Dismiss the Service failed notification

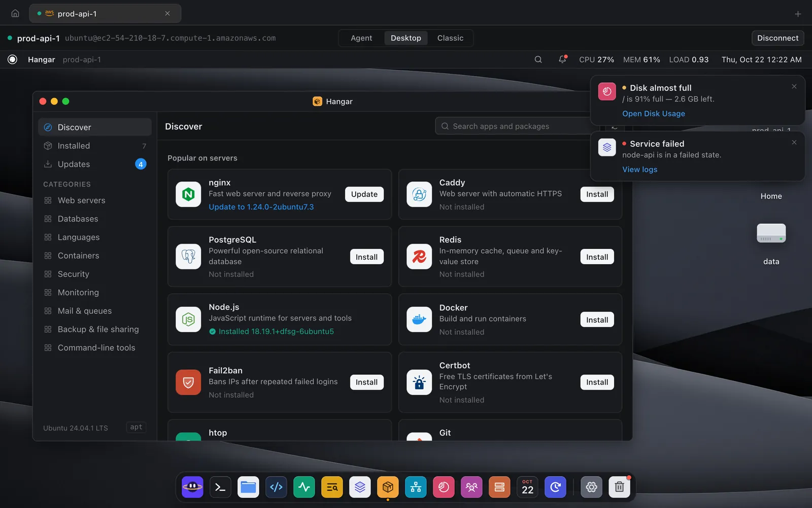pyautogui.click(x=794, y=142)
